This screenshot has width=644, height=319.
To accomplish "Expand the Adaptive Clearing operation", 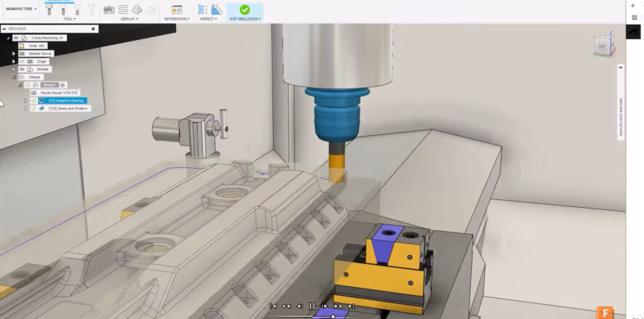I will 25,100.
